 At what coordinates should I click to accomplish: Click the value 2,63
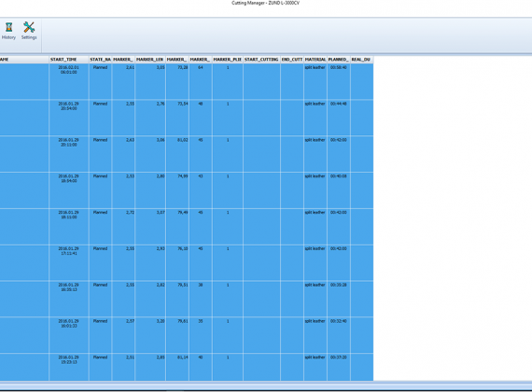pos(131,140)
